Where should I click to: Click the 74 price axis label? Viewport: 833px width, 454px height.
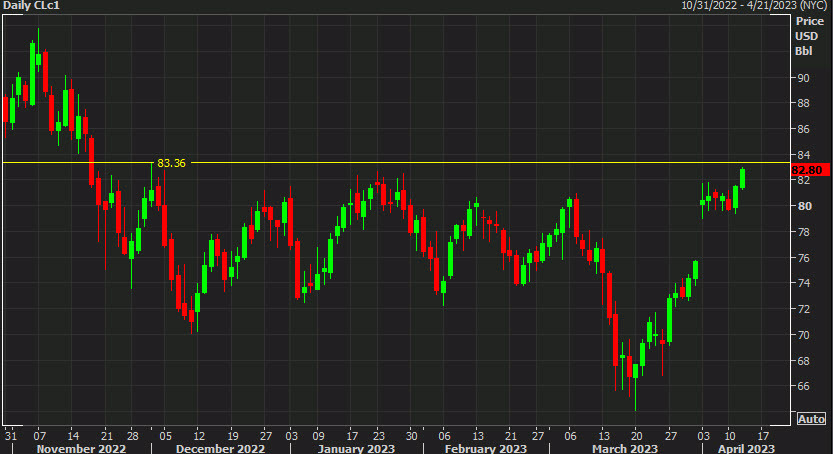[803, 283]
